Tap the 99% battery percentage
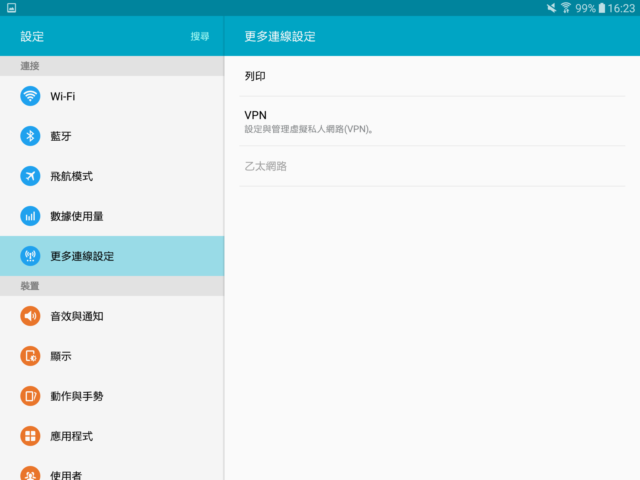Screen dimensions: 640x480 (585, 8)
